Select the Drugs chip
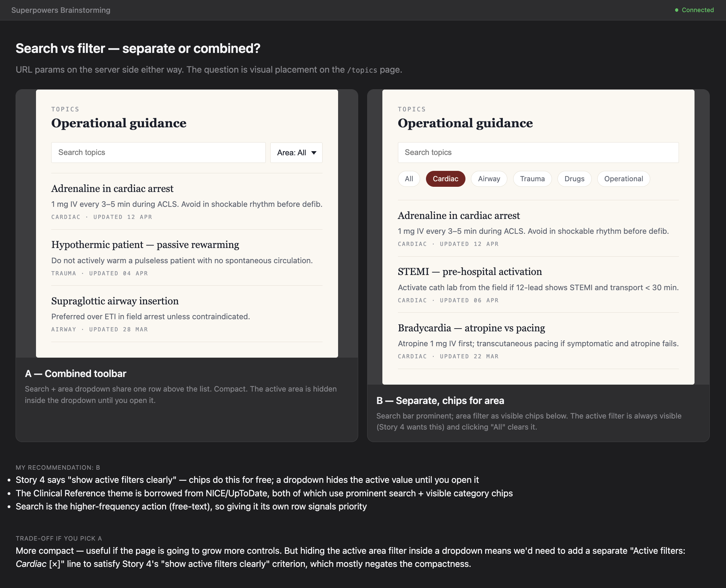This screenshot has height=588, width=726. (574, 179)
